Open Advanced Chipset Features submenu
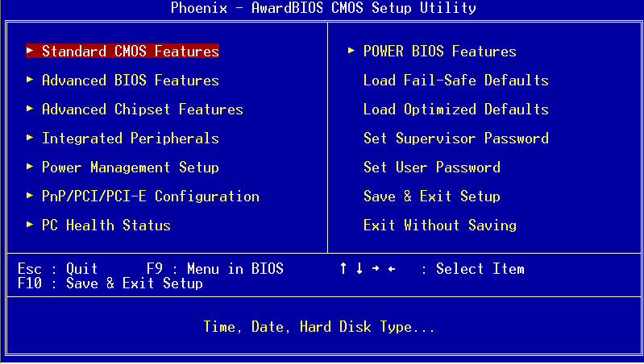This screenshot has width=644, height=364. (x=142, y=110)
